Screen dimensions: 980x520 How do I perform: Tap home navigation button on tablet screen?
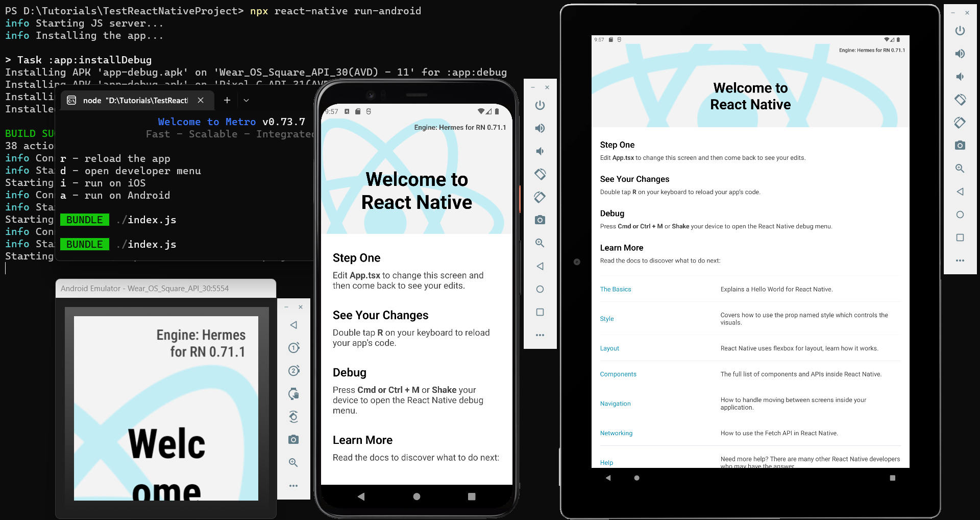[x=636, y=478]
